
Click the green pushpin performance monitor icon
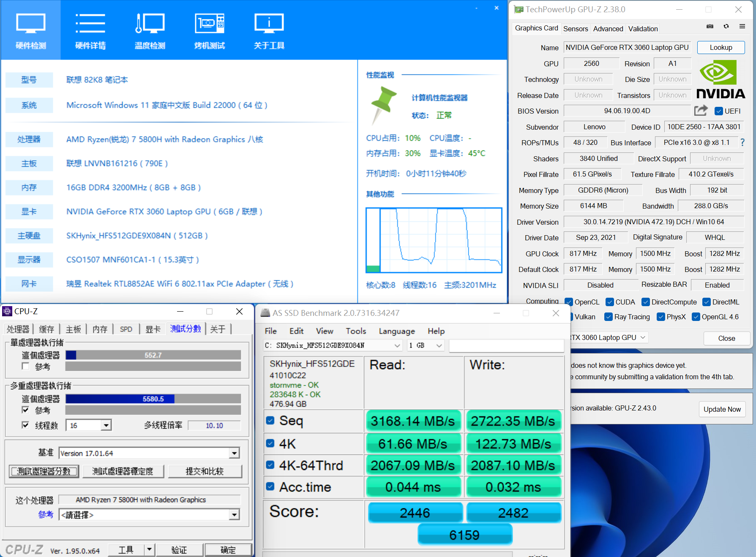click(x=384, y=105)
